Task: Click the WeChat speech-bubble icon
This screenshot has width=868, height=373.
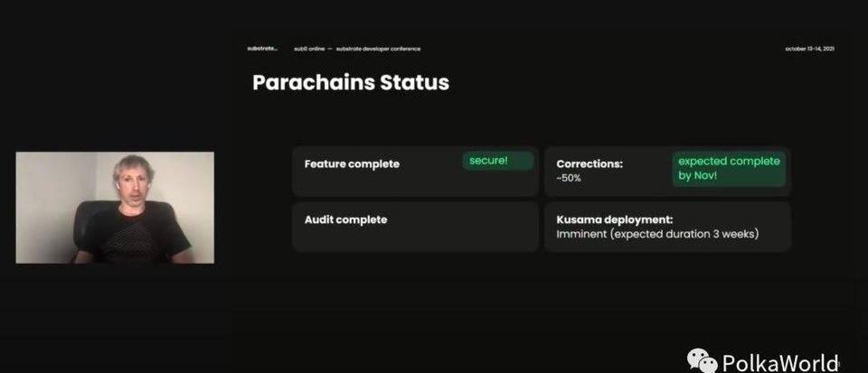Action: click(x=702, y=360)
